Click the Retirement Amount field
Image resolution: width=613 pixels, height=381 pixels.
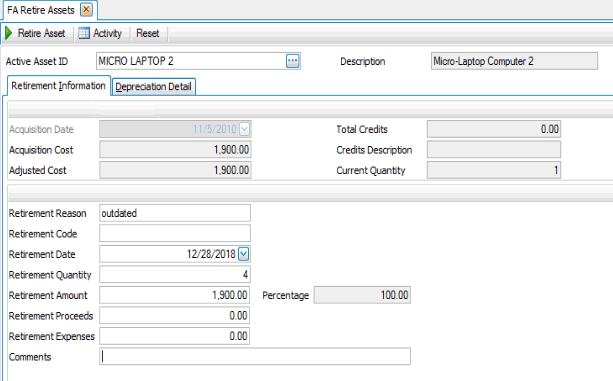[x=174, y=295]
